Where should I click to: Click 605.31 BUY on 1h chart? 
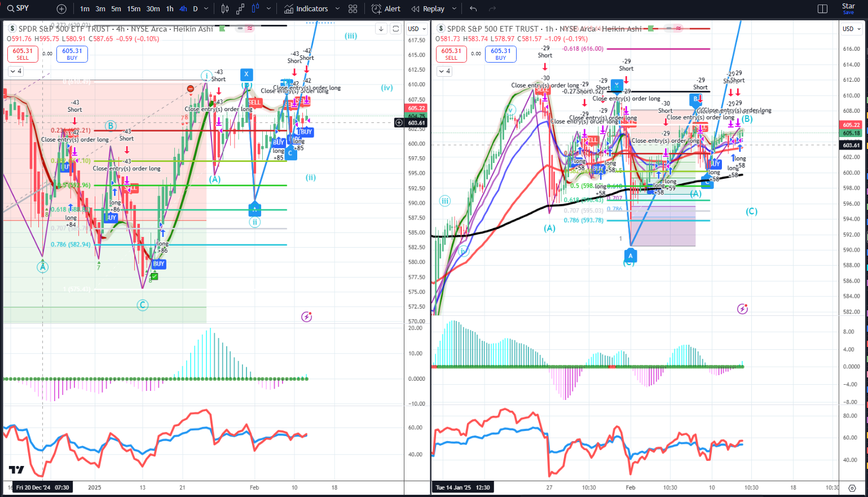[501, 54]
